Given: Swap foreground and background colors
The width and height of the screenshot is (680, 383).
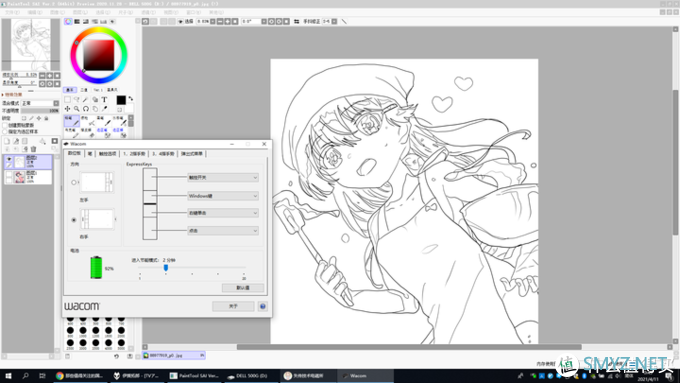Looking at the screenshot, I should [x=131, y=99].
